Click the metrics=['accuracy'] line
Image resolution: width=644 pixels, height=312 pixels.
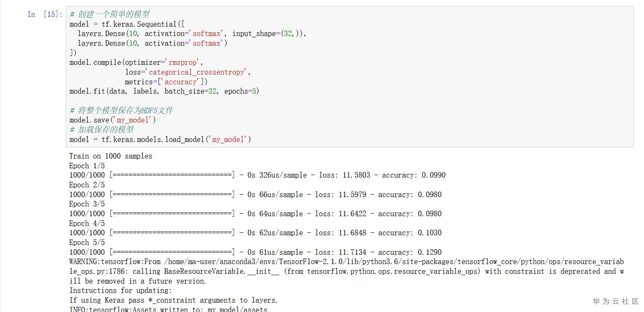coord(166,82)
